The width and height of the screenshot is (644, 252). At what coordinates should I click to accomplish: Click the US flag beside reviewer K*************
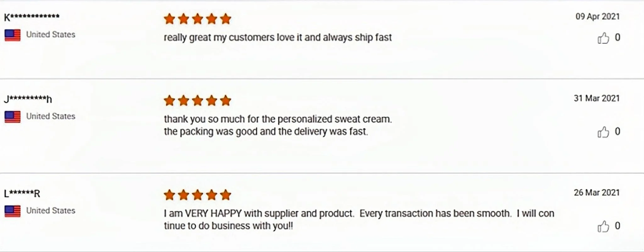point(13,35)
